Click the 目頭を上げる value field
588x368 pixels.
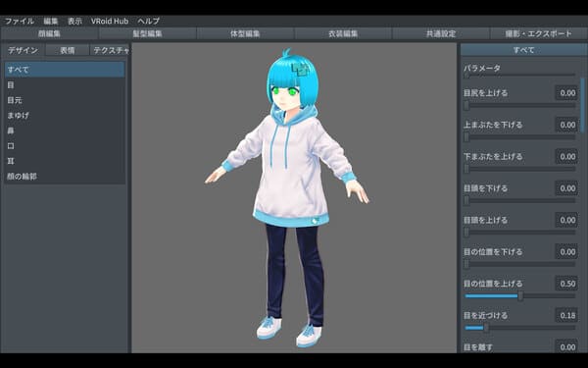click(566, 220)
